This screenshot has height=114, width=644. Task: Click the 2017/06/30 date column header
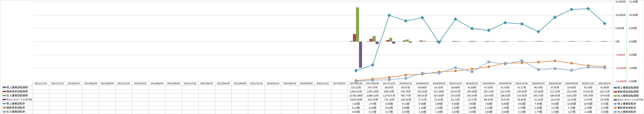pos(356,83)
